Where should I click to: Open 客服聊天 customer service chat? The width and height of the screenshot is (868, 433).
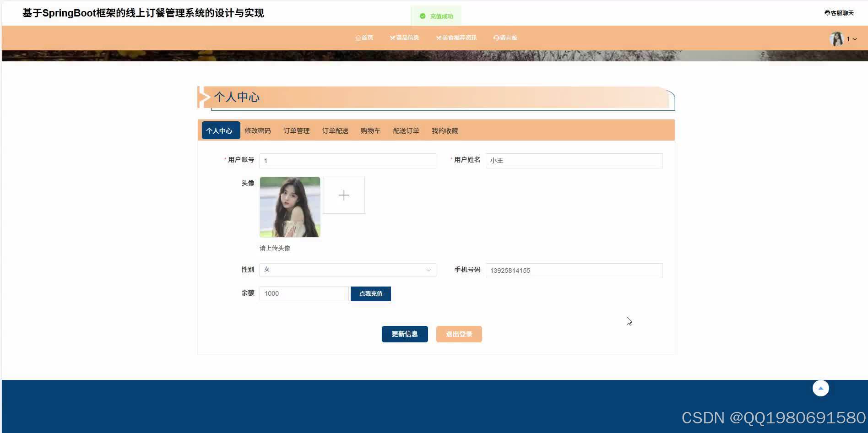839,13
